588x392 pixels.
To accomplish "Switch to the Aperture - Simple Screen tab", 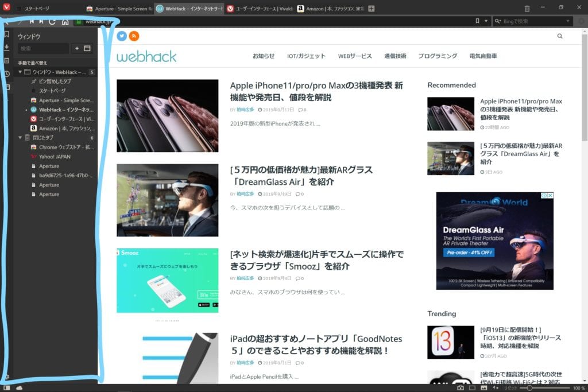I will pyautogui.click(x=119, y=8).
